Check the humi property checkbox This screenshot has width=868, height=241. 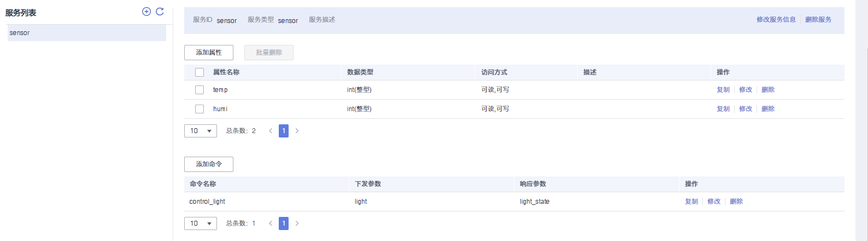point(200,109)
